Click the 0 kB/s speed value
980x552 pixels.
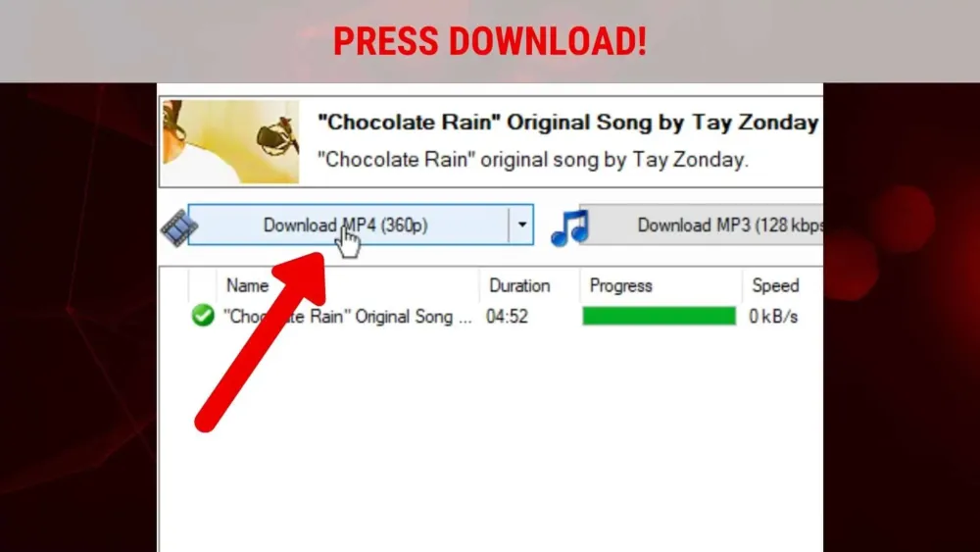[x=773, y=317]
